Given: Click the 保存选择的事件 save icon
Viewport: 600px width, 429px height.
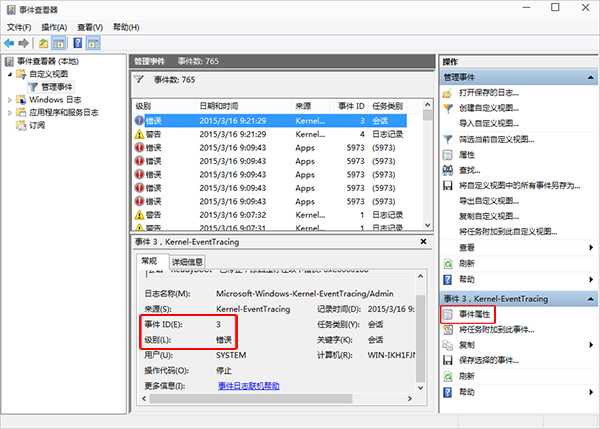Looking at the screenshot, I should click(447, 360).
